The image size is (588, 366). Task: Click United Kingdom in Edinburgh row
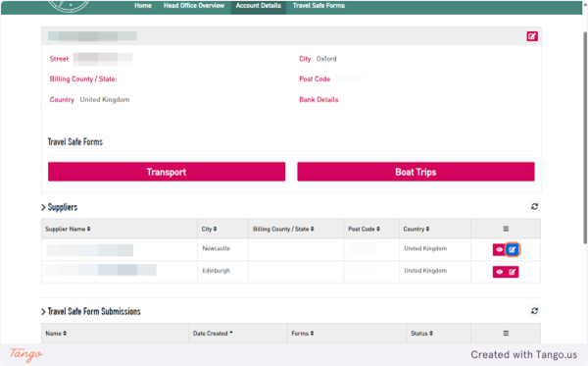tap(425, 271)
